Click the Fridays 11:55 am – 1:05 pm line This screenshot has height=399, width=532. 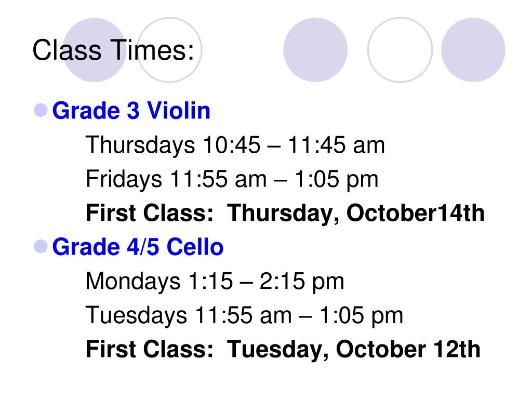(232, 179)
